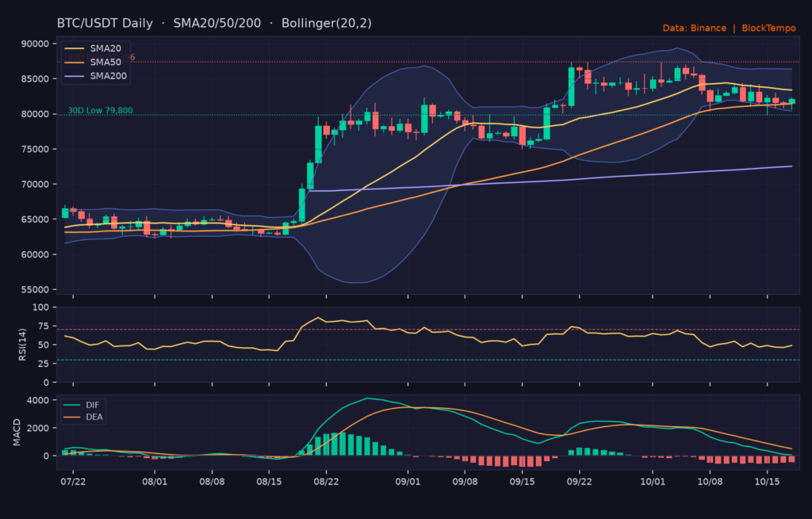The width and height of the screenshot is (812, 519).
Task: Click the 90000 price axis label
Action: pos(35,44)
